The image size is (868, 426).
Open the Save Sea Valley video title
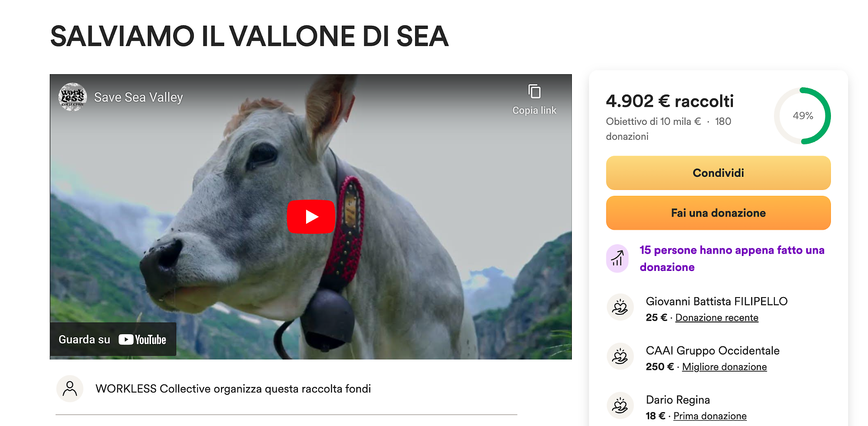point(138,97)
